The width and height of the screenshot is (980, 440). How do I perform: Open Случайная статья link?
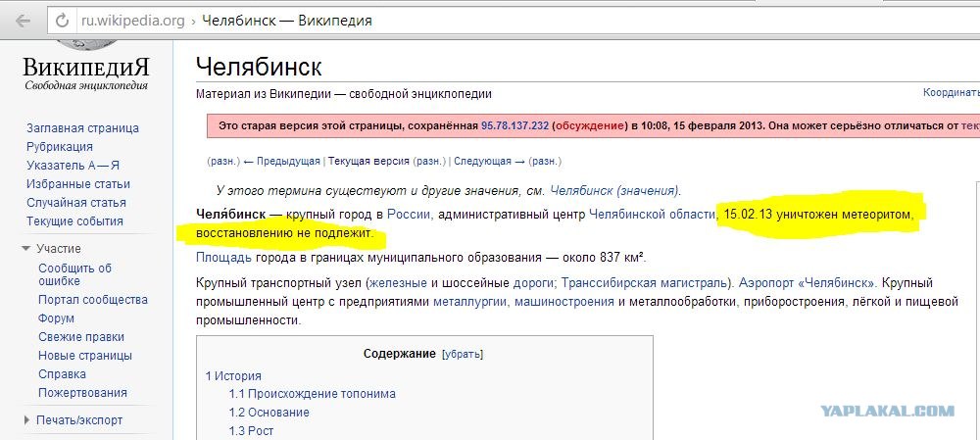click(76, 203)
